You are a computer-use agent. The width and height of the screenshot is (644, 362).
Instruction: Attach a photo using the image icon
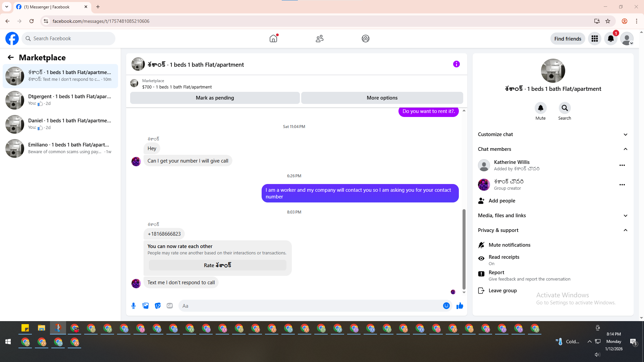(146, 306)
